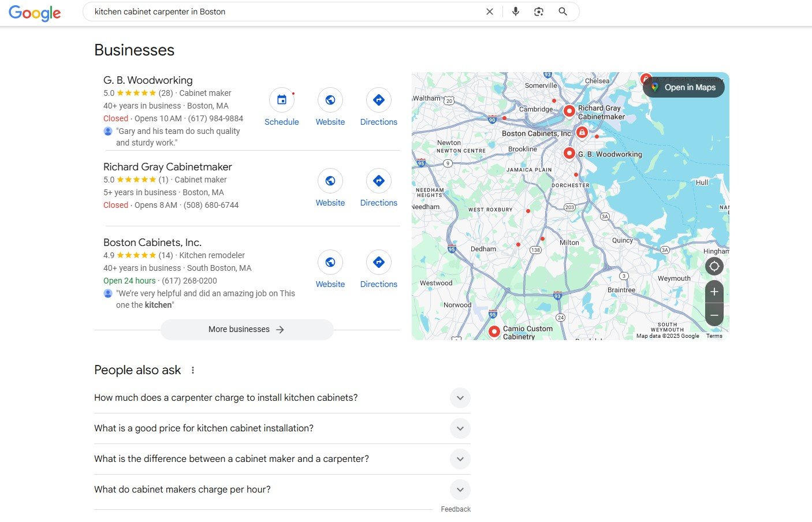Click the (14) review count for Boston Cabinets
Screen dimensions: 812x522
point(166,255)
